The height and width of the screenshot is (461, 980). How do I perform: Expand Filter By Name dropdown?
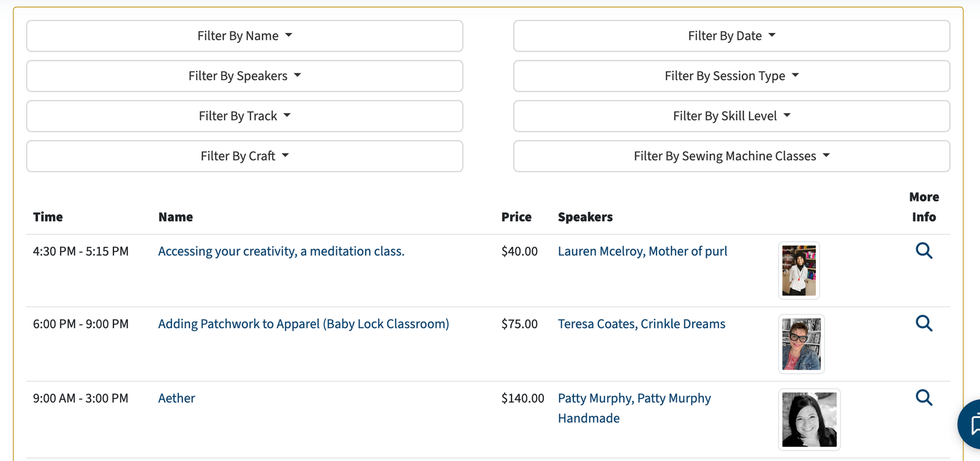(x=244, y=36)
